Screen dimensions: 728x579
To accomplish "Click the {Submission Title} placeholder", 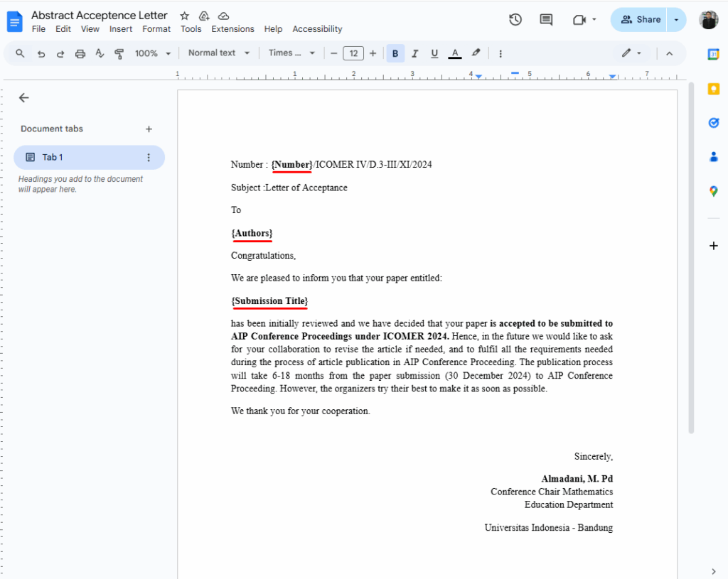I will [269, 301].
